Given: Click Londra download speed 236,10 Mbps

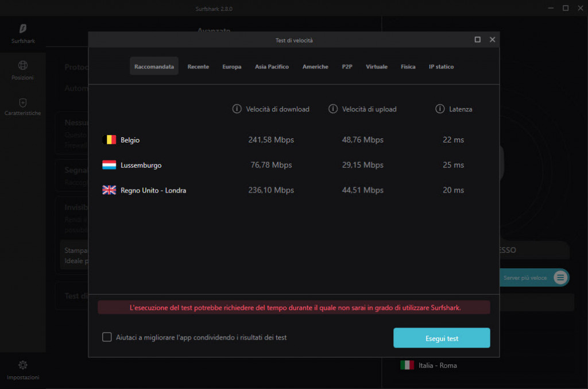Looking at the screenshot, I should point(271,190).
